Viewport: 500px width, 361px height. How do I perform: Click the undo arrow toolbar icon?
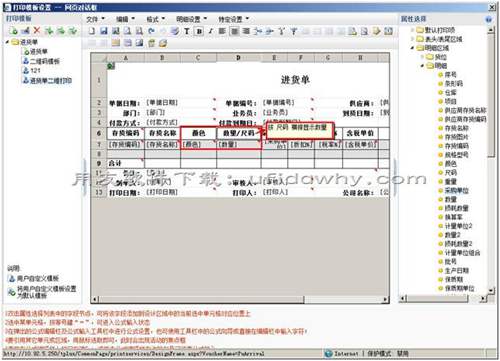(152, 31)
